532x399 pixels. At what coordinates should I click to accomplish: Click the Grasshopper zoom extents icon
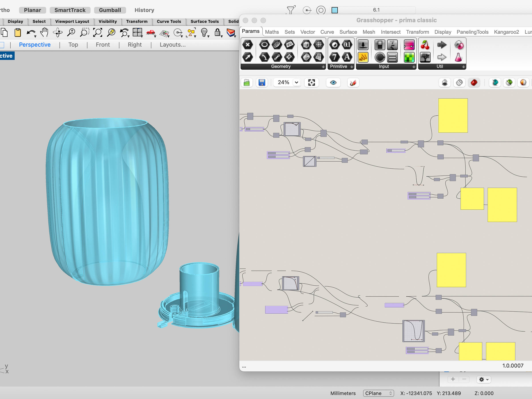(x=311, y=83)
